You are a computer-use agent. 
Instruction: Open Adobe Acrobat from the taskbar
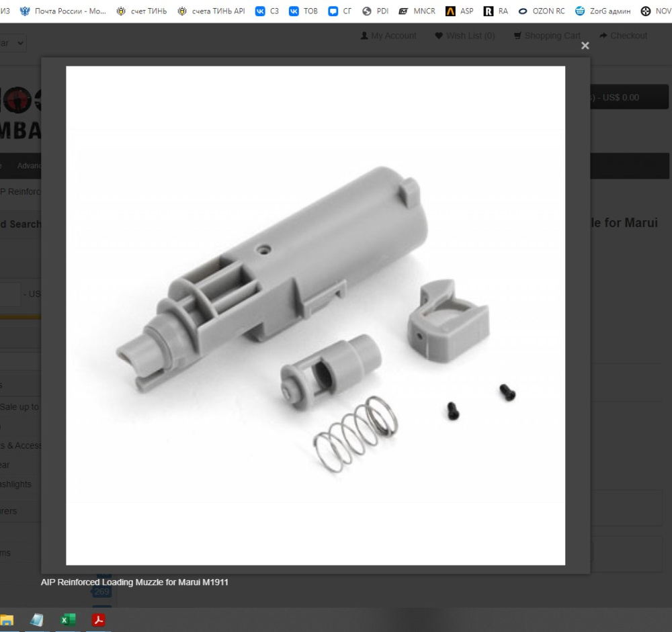pyautogui.click(x=99, y=619)
